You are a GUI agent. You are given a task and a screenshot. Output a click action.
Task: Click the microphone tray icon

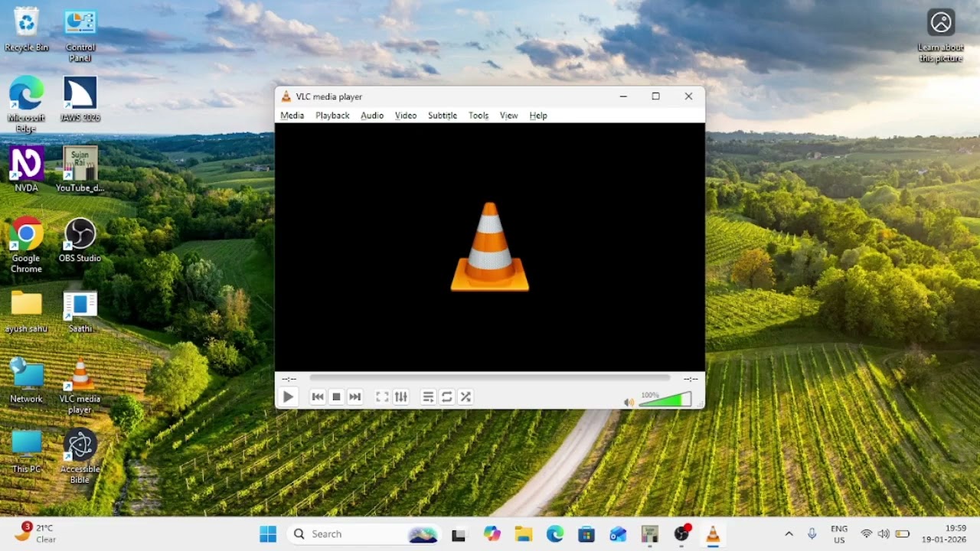(x=812, y=534)
